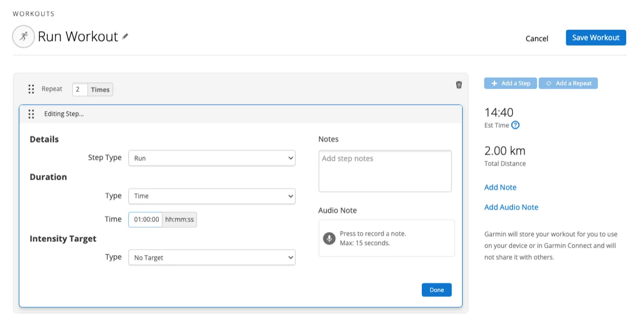Cancel the workout editing
The width and height of the screenshot is (644, 318).
click(537, 39)
